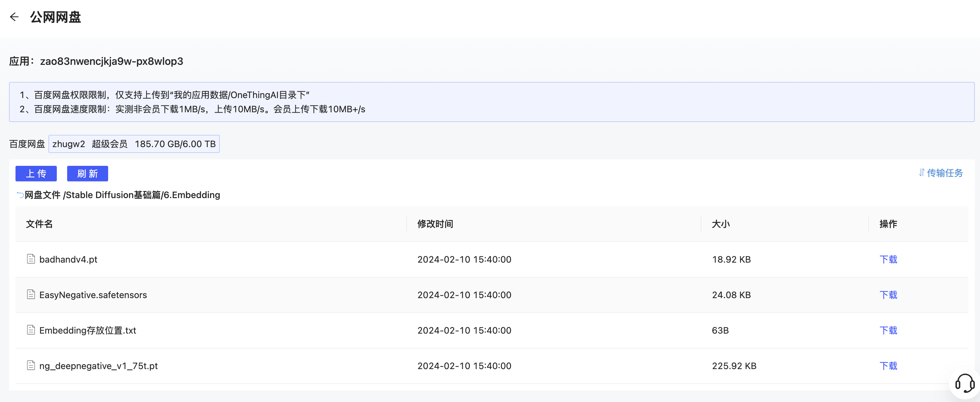Image resolution: width=980 pixels, height=402 pixels.
Task: Click the EasyNegative.safetensors file icon
Action: click(x=31, y=294)
